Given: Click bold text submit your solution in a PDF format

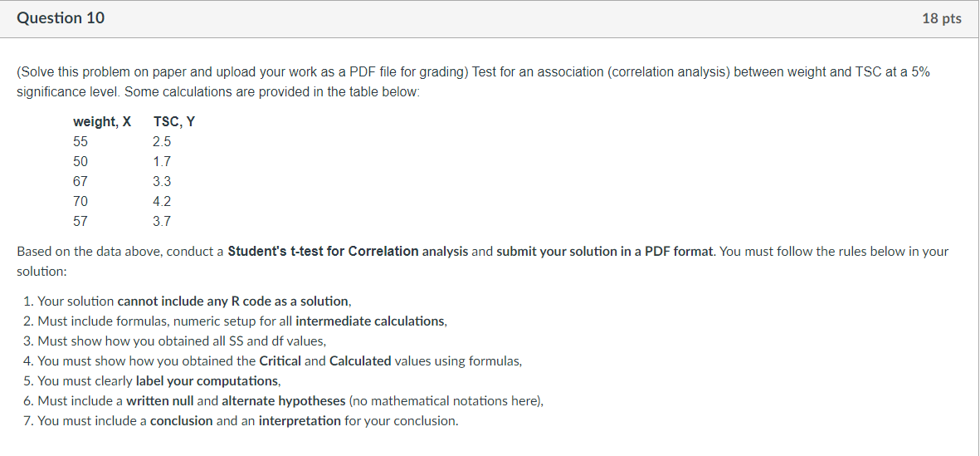Looking at the screenshot, I should (607, 252).
